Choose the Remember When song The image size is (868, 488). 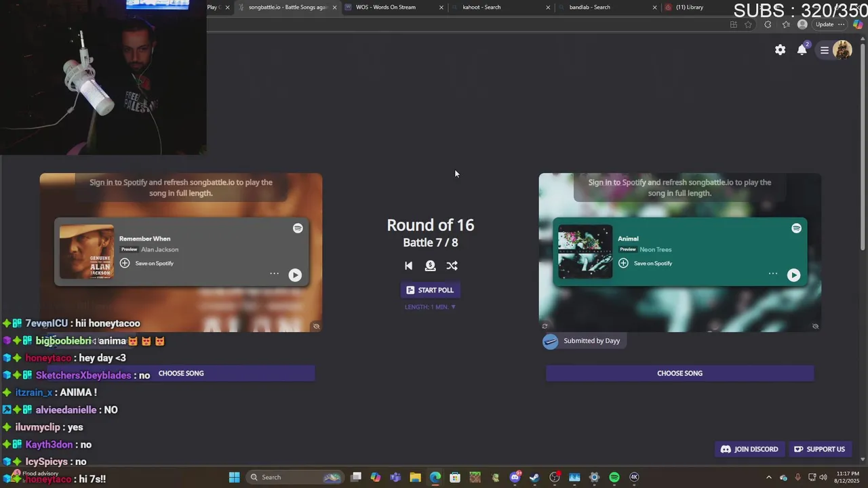point(181,373)
